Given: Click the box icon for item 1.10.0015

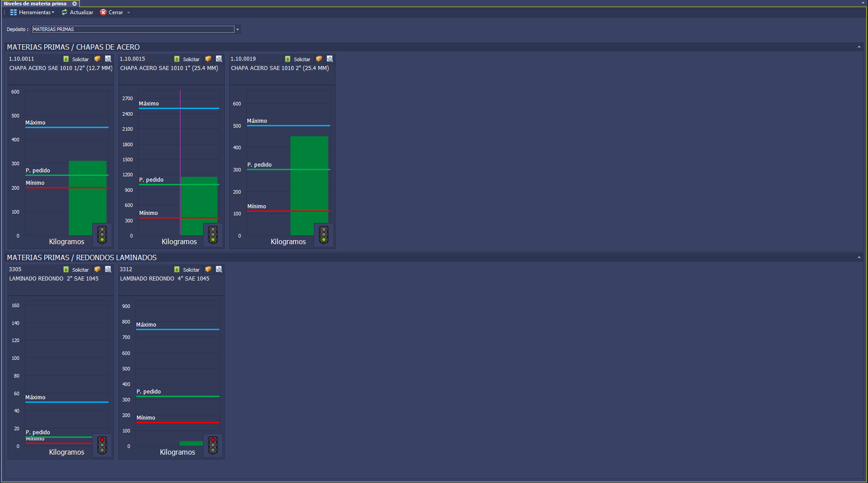Looking at the screenshot, I should (208, 59).
